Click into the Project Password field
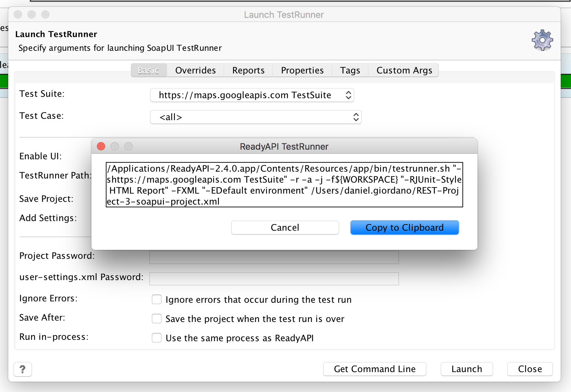 274,257
